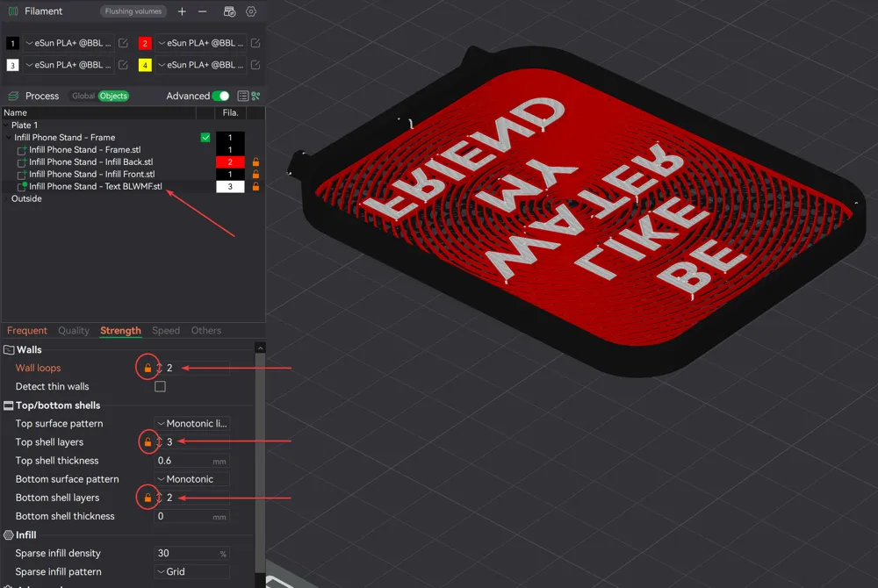The image size is (878, 588).
Task: Open the Sparse infill pattern dropdown
Action: tap(191, 571)
